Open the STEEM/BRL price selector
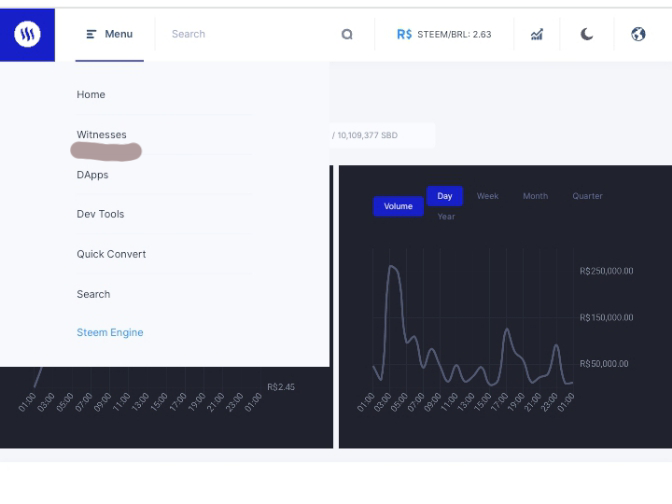This screenshot has height=504, width=672. 444,34
